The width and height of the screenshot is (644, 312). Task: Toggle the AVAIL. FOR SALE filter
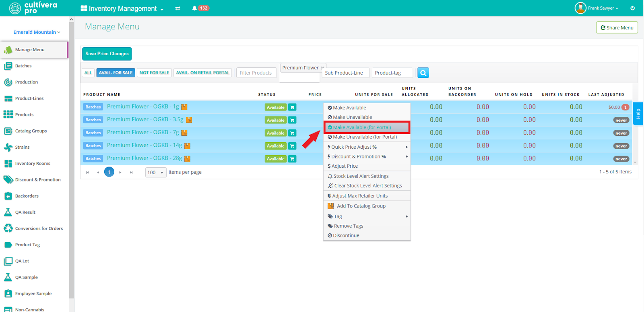point(116,73)
